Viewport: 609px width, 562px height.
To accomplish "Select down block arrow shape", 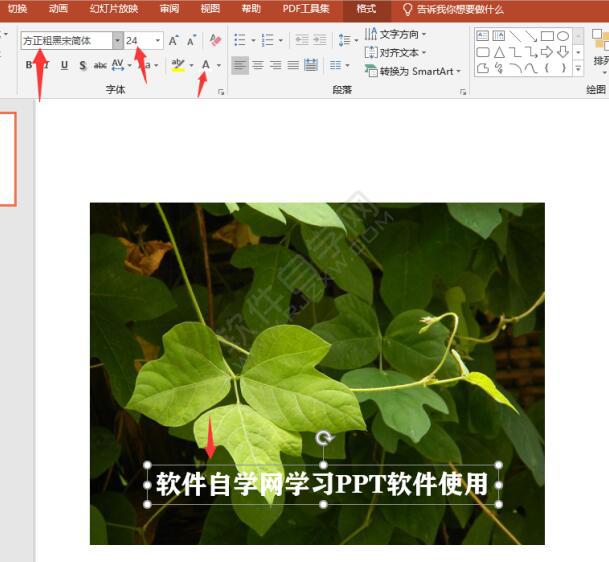I will click(563, 52).
